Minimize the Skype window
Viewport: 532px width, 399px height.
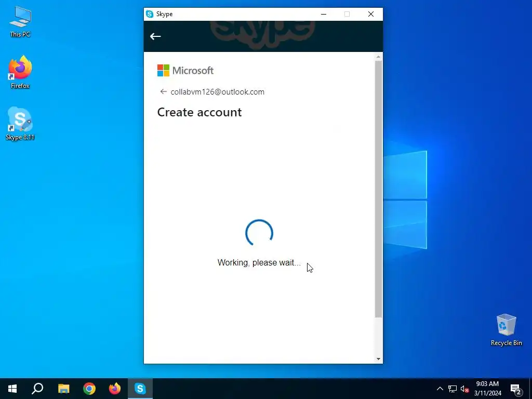[324, 14]
